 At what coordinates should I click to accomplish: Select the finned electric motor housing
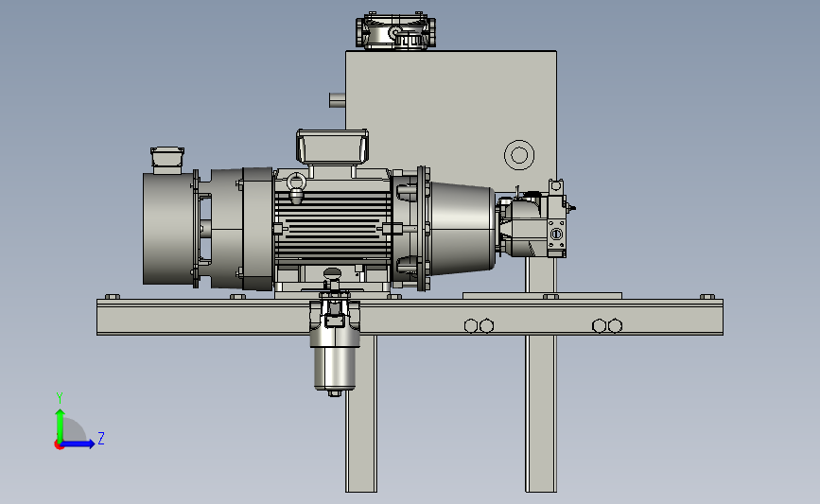(x=333, y=226)
